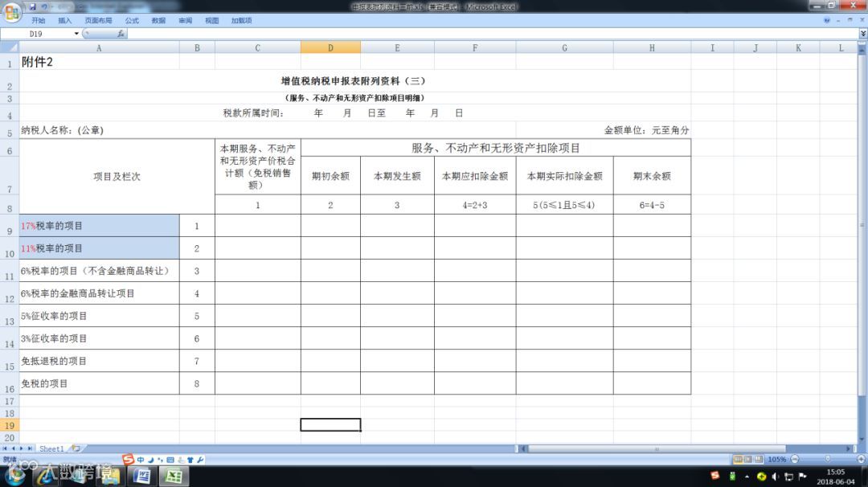Open Sogou soft keyboard icon

point(170,460)
